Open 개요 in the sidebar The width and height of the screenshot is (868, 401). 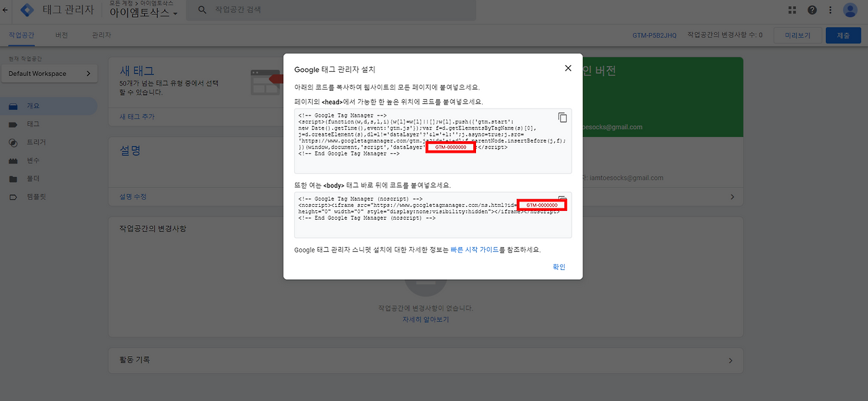(x=49, y=107)
